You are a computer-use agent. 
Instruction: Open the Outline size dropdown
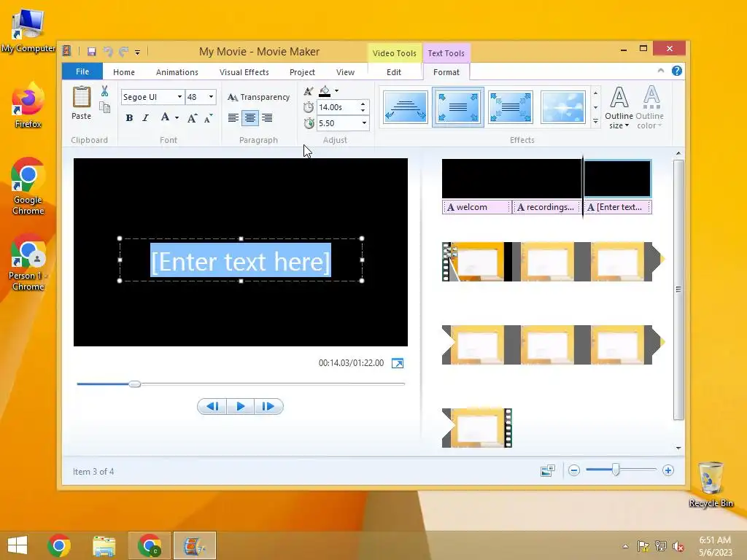(x=619, y=108)
